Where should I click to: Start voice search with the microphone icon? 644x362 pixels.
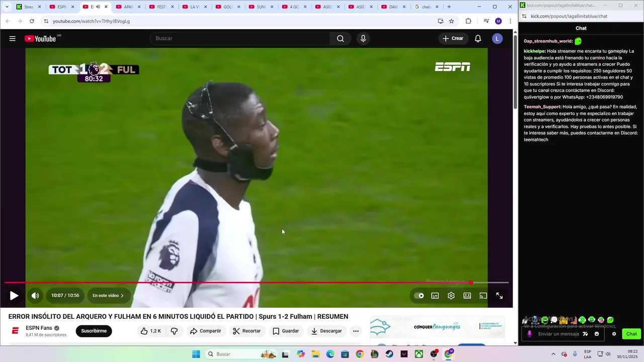[x=363, y=39]
